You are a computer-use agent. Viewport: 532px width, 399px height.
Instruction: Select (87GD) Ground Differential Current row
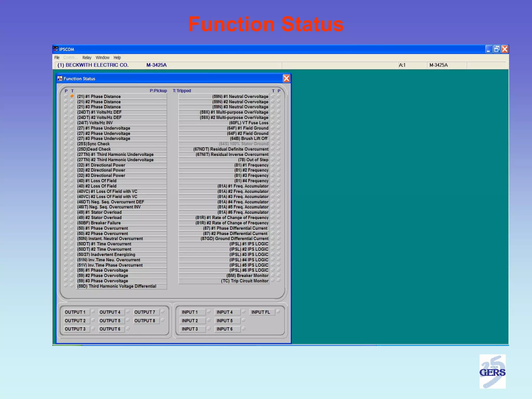(224, 239)
